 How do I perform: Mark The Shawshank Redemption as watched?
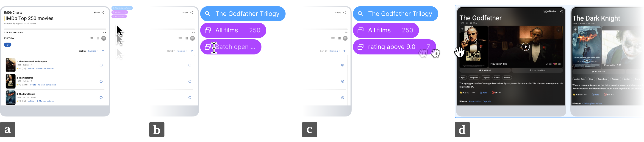tap(45, 69)
